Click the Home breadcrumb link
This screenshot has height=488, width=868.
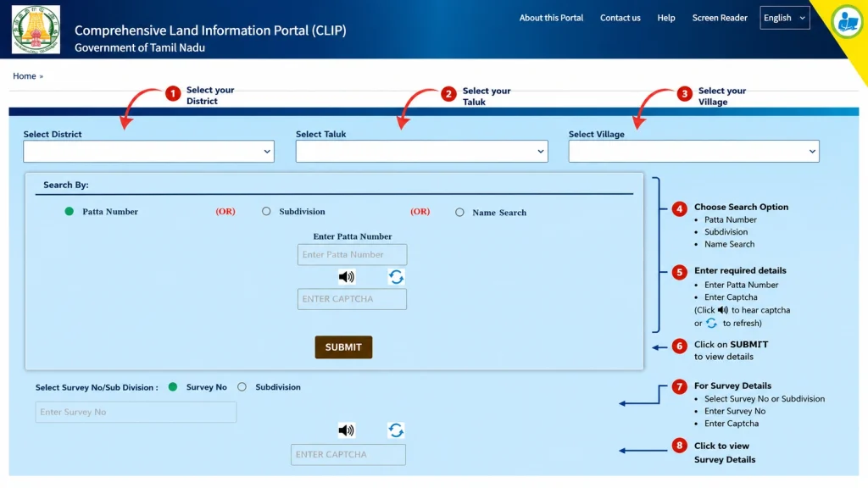25,75
